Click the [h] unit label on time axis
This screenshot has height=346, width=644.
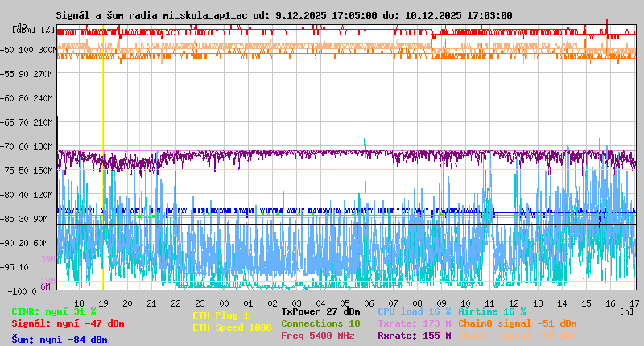click(626, 311)
